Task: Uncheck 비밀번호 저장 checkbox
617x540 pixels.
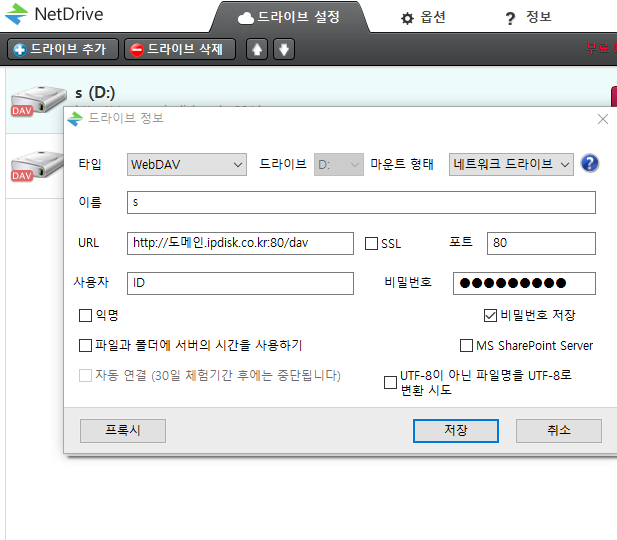Action: 490,315
